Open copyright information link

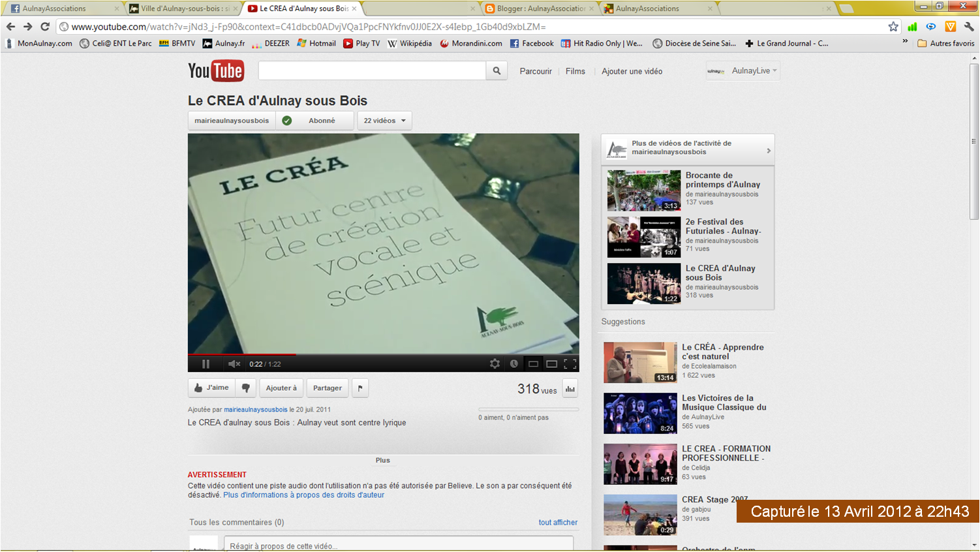(303, 495)
